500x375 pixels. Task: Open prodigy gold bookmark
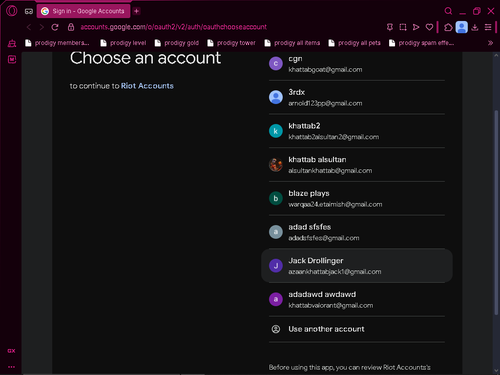tap(177, 43)
